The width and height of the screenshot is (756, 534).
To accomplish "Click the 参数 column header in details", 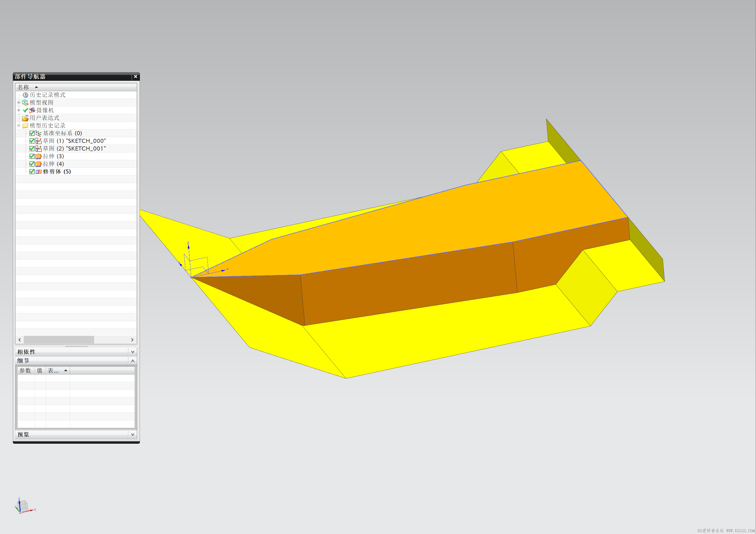I will click(26, 370).
